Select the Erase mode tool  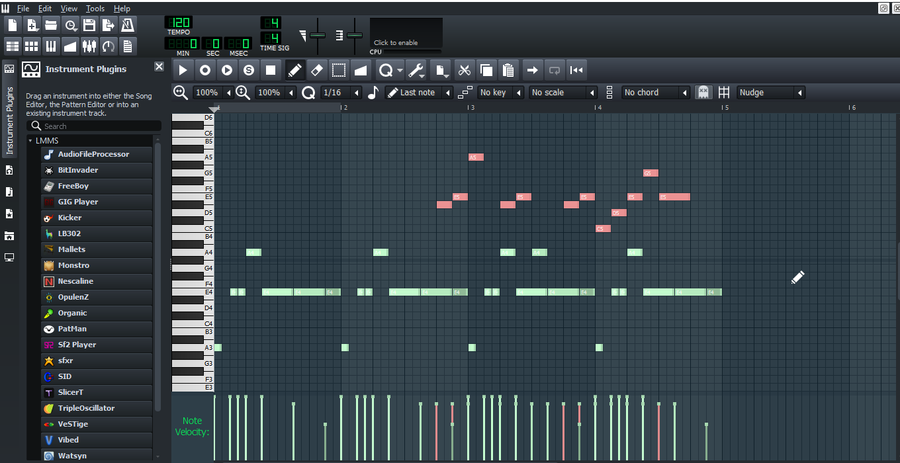(317, 71)
